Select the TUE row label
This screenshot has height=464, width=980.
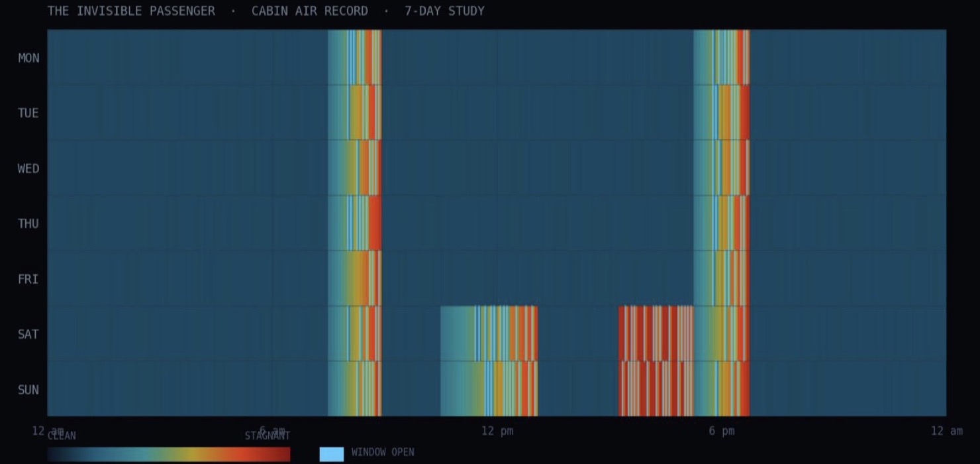pyautogui.click(x=28, y=113)
